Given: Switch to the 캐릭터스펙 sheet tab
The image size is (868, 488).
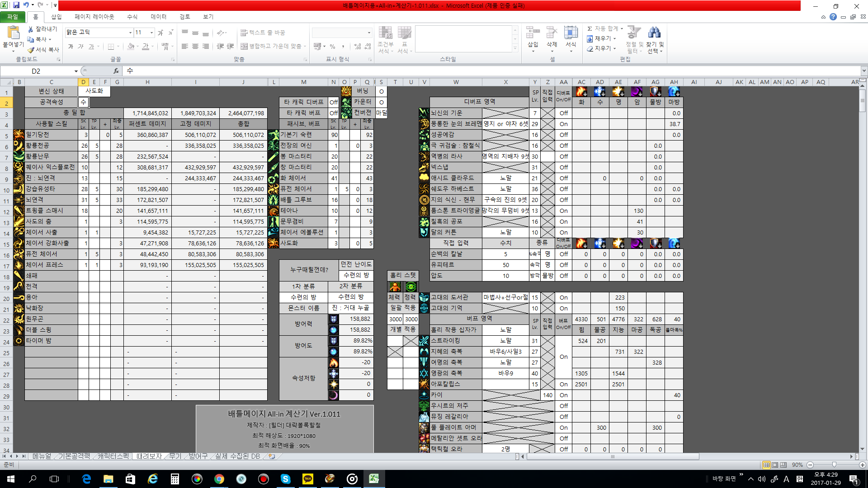Looking at the screenshot, I should point(113,456).
